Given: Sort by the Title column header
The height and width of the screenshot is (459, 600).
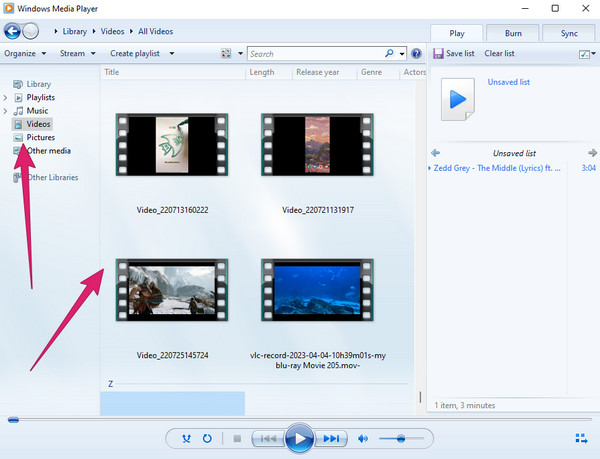Looking at the screenshot, I should pos(173,72).
